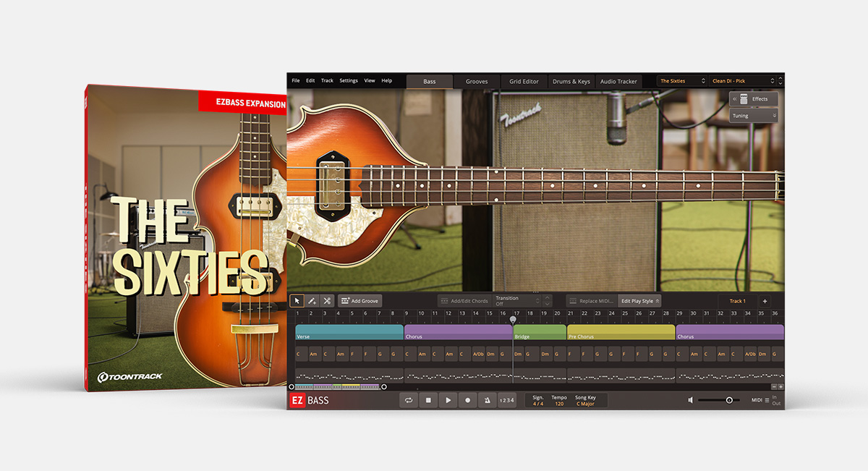Screen dimensions: 868x471
Task: Open the MIDI settings menu icon
Action: click(x=767, y=400)
